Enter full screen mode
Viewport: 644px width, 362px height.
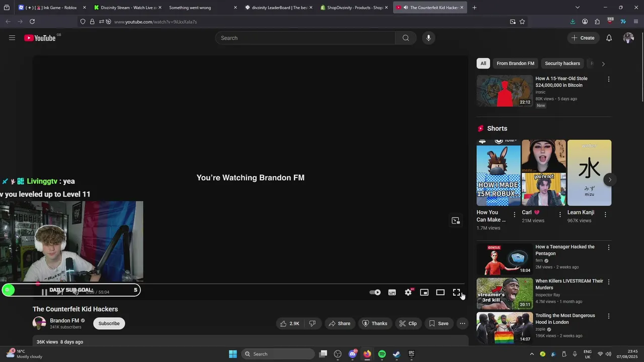click(456, 292)
